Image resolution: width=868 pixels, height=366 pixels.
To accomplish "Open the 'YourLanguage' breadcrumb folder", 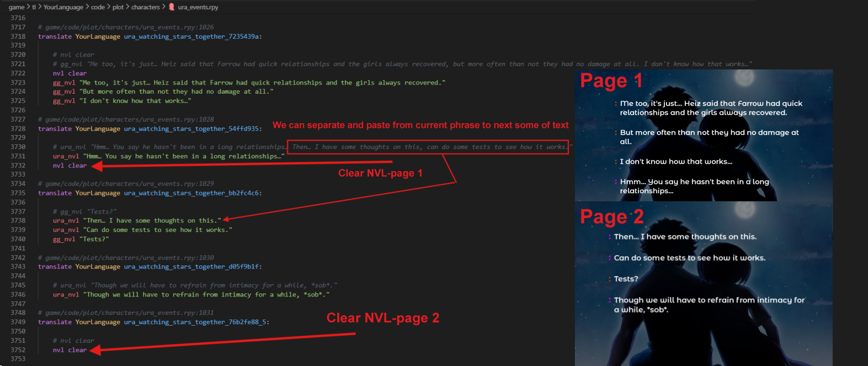I will (63, 7).
